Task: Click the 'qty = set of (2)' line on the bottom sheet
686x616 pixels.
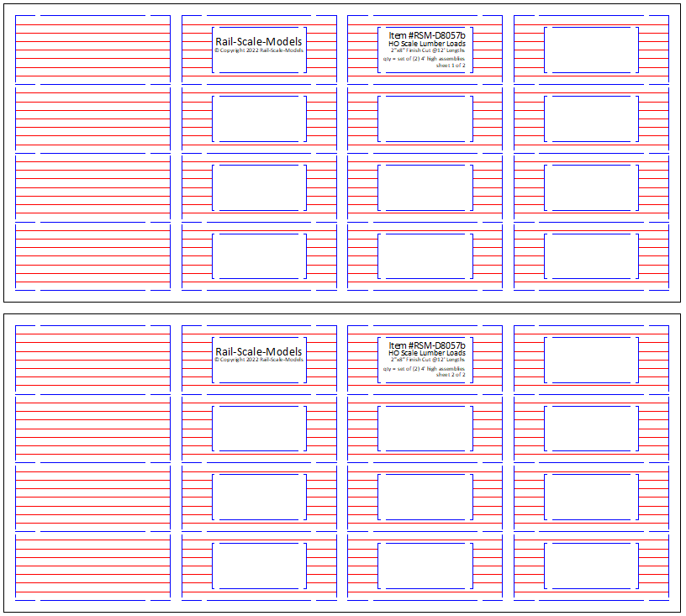Action: click(x=425, y=368)
